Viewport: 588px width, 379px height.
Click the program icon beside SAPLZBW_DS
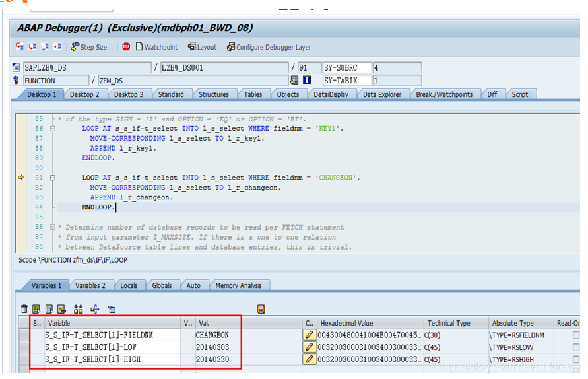16,67
